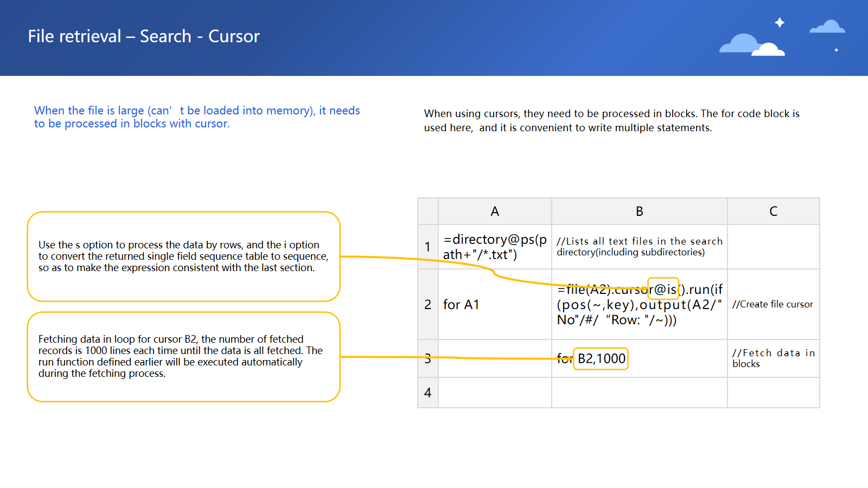Screen dimensions: 868x488
Task: Click the tiny star below the right cloud
Action: pos(836,50)
